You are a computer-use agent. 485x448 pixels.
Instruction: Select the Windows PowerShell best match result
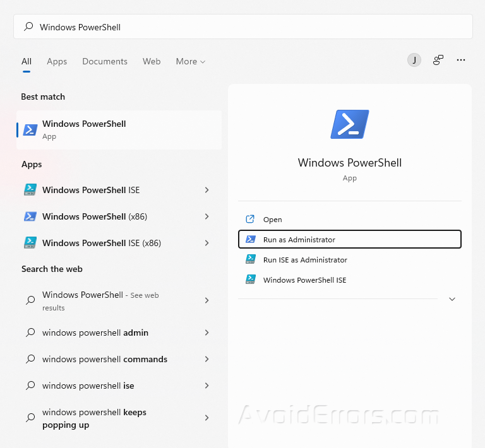coord(119,130)
